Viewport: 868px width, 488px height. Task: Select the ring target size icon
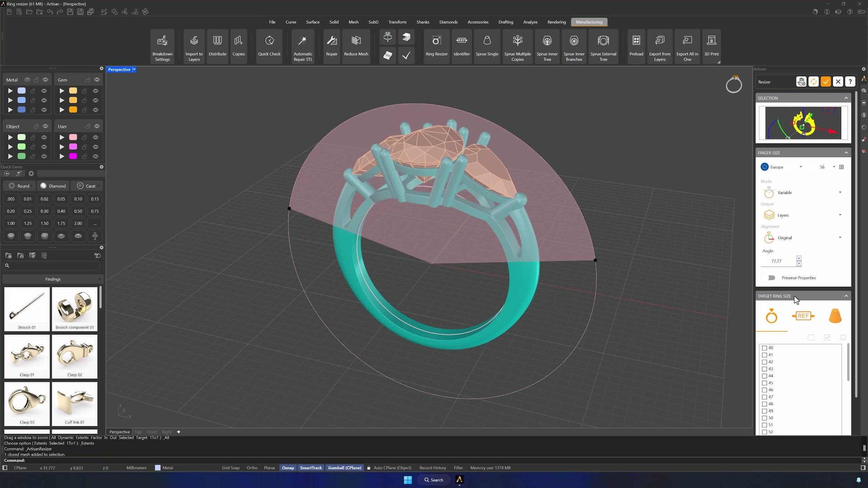[x=771, y=316]
